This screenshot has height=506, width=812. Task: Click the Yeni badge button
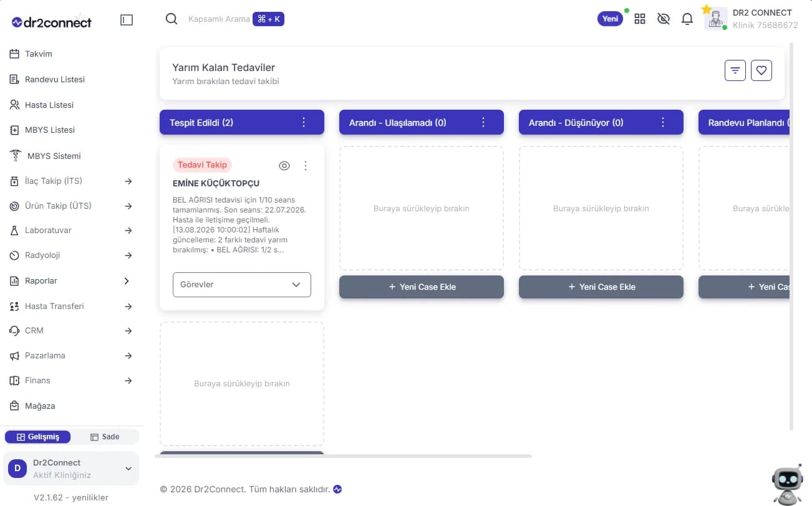[610, 19]
